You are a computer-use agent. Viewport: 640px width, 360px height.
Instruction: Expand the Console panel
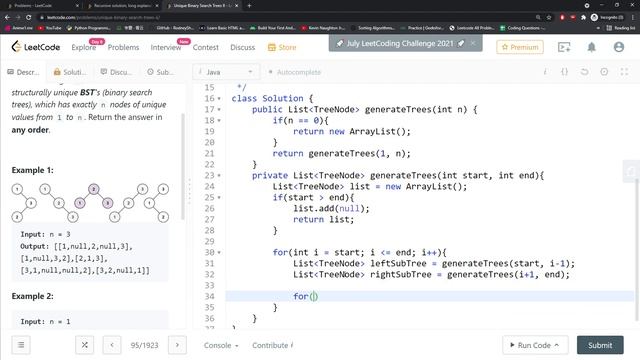click(x=221, y=345)
